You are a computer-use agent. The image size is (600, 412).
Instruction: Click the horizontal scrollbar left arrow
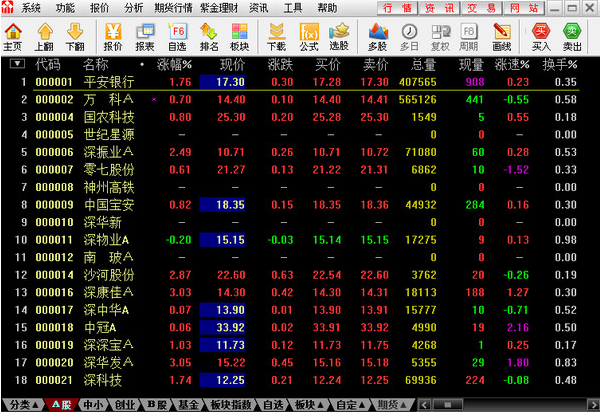pos(424,405)
